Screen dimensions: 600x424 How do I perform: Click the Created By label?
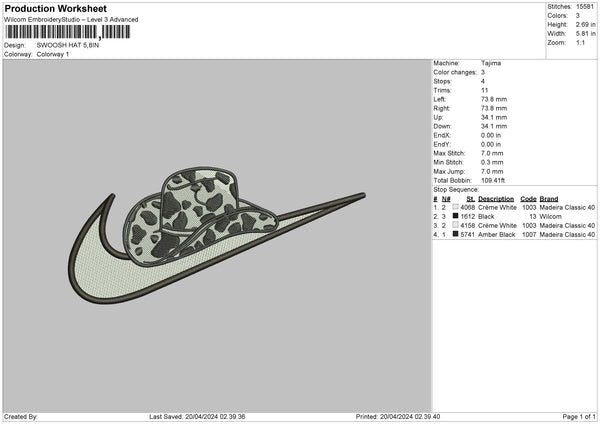21,416
